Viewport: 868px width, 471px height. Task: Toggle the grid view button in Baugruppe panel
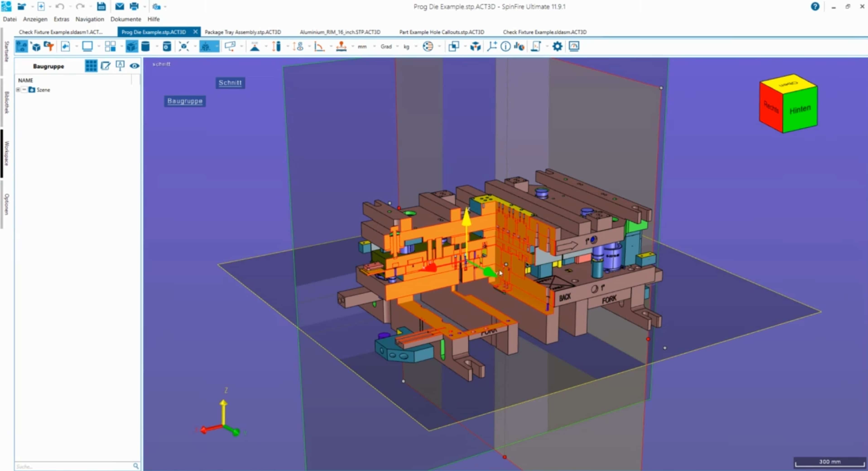(91, 66)
